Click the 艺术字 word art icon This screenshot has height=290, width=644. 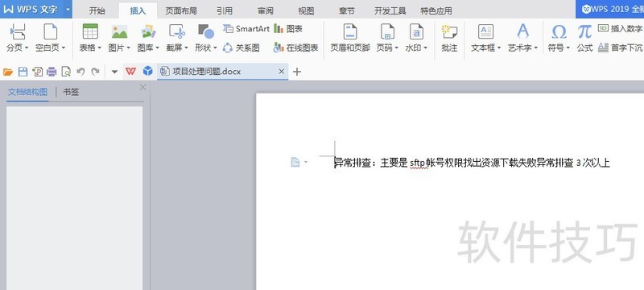tap(522, 31)
